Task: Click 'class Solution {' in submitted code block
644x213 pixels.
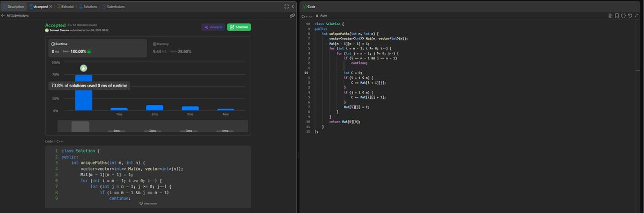Action: (x=80, y=151)
